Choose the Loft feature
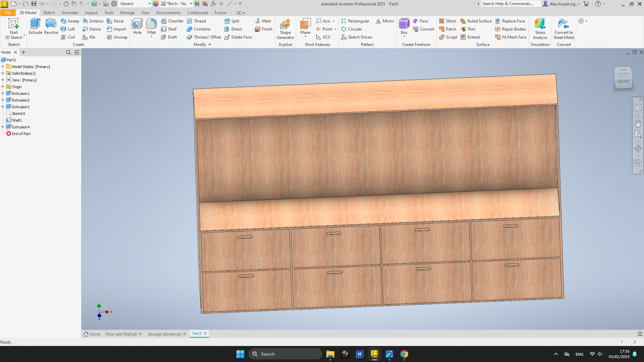 pos(68,29)
